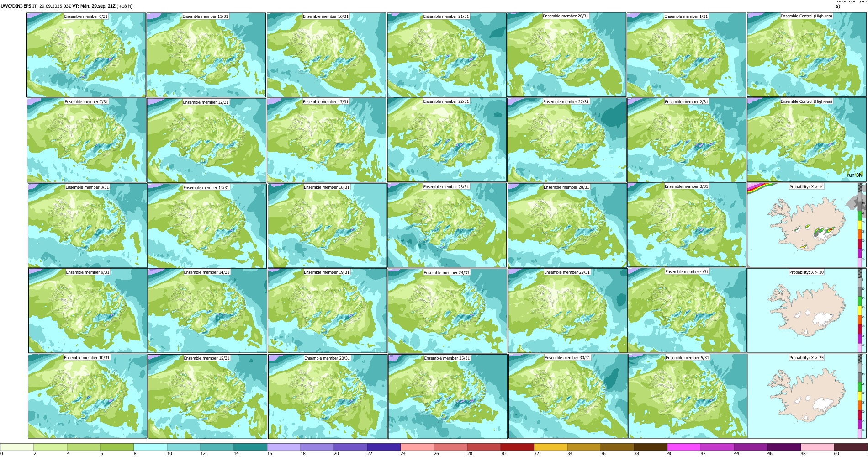Click the legend value '40'
The image size is (868, 457).
pos(670,454)
